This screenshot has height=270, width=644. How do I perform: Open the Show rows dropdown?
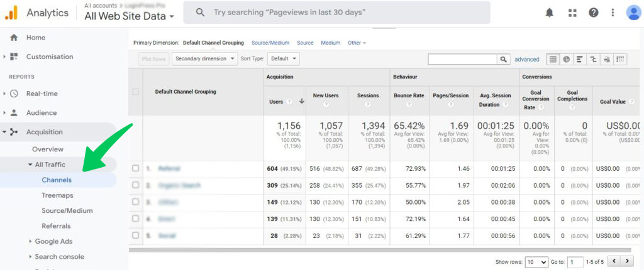(536, 262)
